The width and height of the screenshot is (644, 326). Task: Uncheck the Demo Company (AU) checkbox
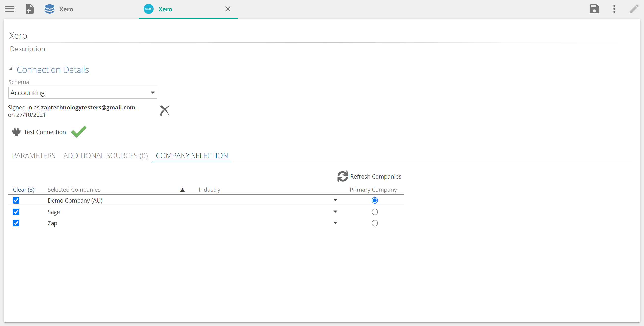[16, 200]
